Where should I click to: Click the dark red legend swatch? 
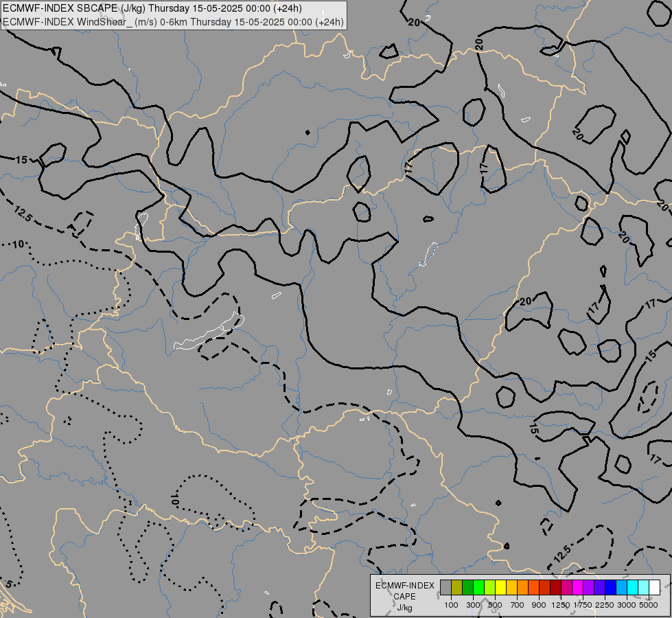[556, 587]
